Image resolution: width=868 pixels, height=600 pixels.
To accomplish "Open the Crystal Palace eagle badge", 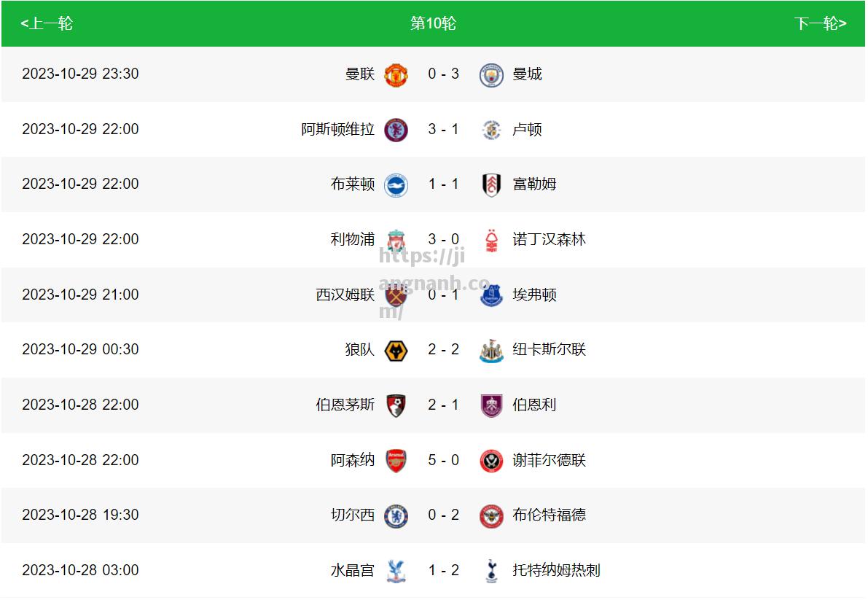I will pyautogui.click(x=396, y=571).
